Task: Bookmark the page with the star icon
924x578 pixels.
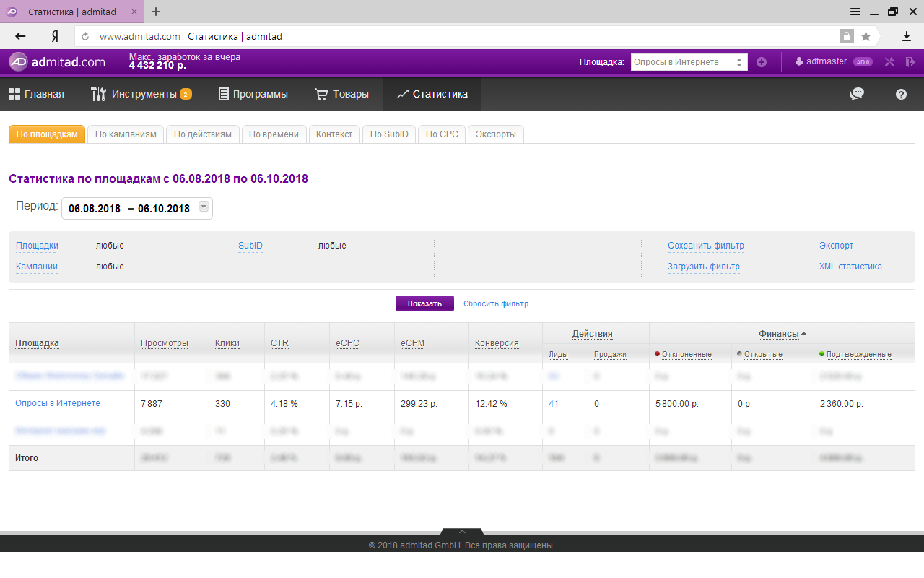Action: tap(866, 36)
